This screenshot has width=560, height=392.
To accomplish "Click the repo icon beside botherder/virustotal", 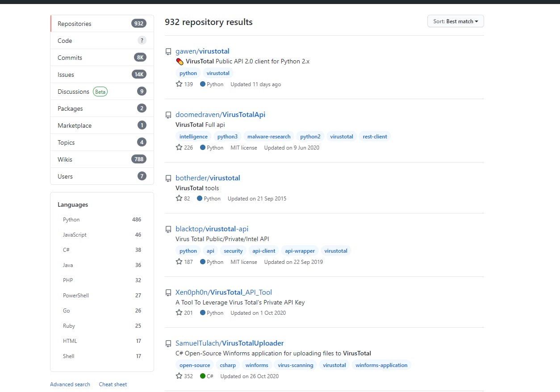I will point(168,179).
